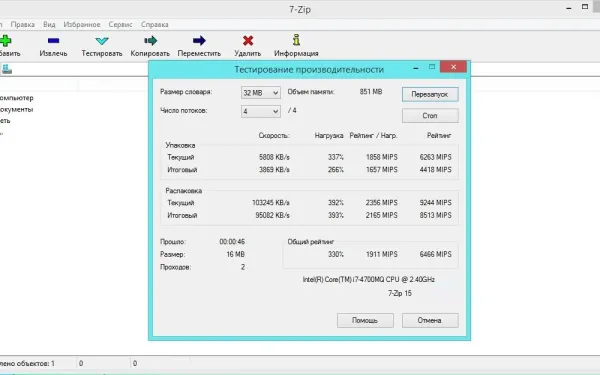Click the Тестировать (Test) checkmark icon
Image resolution: width=600 pixels, height=375 pixels.
[102, 41]
